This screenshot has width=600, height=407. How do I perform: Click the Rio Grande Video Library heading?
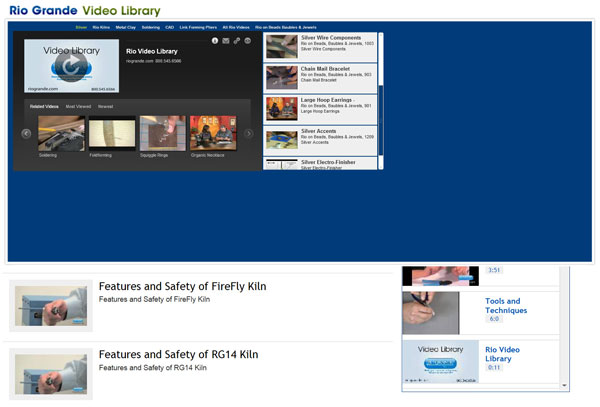tap(85, 10)
